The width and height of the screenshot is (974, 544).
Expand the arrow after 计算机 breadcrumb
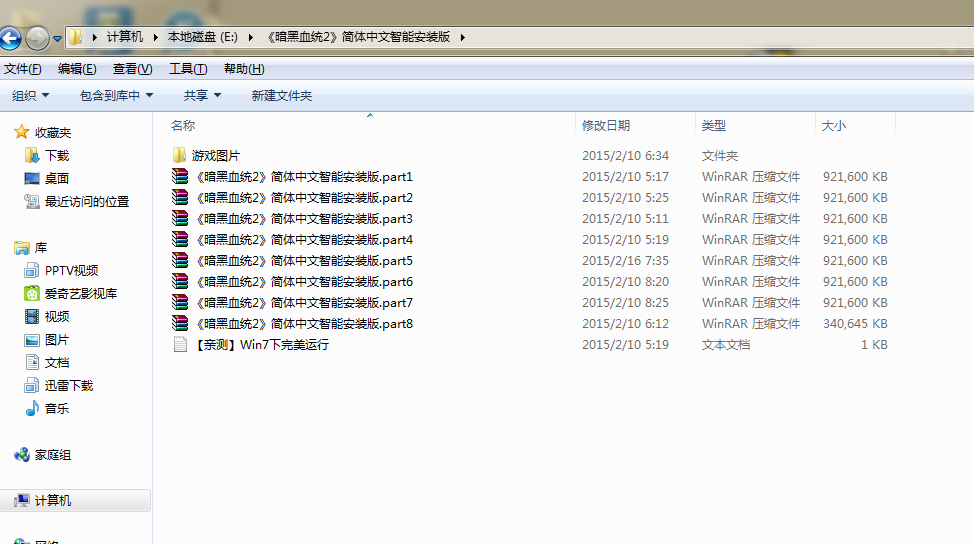tap(155, 37)
